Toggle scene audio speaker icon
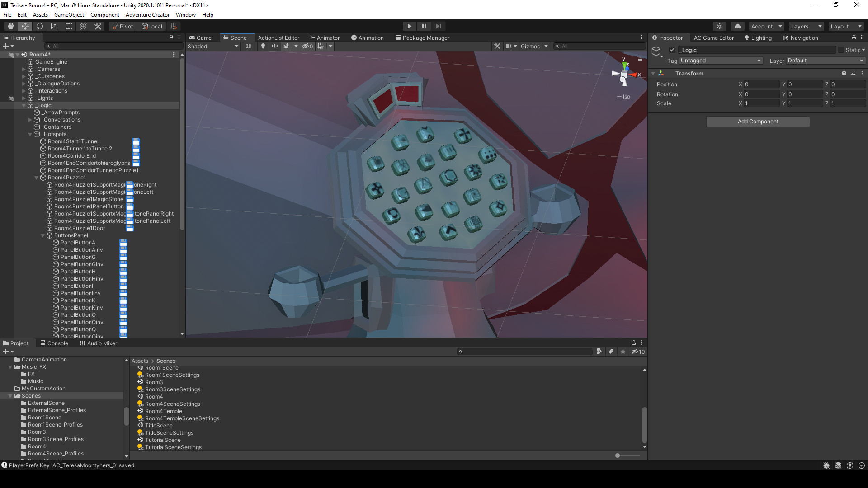The image size is (868, 488). pos(274,46)
